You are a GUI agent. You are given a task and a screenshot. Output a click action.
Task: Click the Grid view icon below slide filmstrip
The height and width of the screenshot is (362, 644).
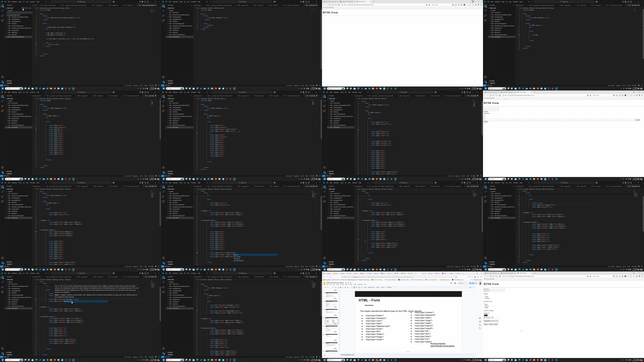pyautogui.click(x=325, y=355)
